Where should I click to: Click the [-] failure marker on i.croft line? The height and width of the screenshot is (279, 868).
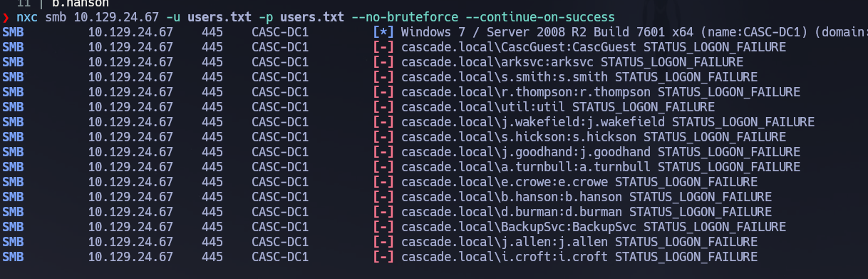click(x=383, y=257)
